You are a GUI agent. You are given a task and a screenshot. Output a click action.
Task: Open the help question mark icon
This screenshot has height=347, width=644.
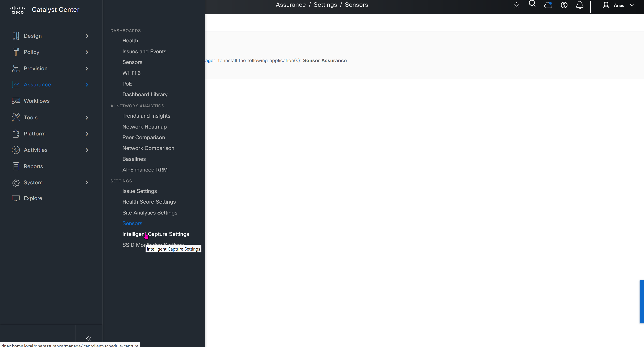564,5
